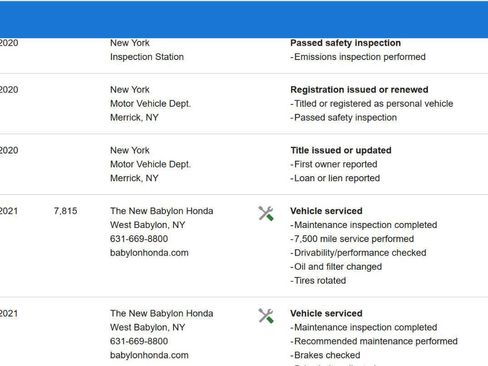The height and width of the screenshot is (366, 488).
Task: Open the second babylonhonda.com link
Action: click(149, 355)
